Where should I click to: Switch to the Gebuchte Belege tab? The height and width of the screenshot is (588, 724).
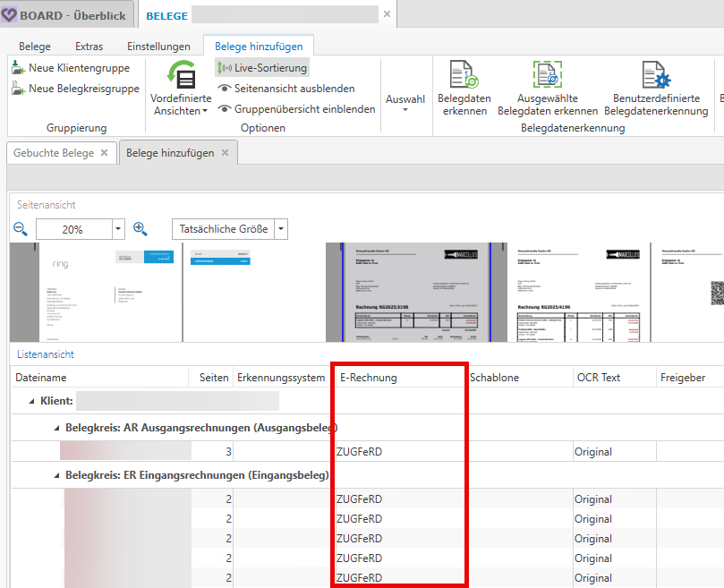pyautogui.click(x=53, y=153)
